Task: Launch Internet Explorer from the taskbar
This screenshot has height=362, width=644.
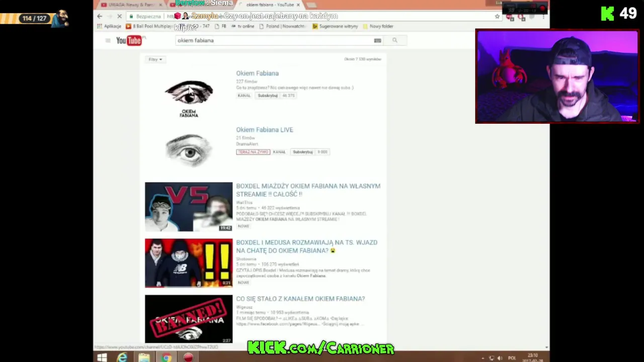Action: click(x=122, y=357)
